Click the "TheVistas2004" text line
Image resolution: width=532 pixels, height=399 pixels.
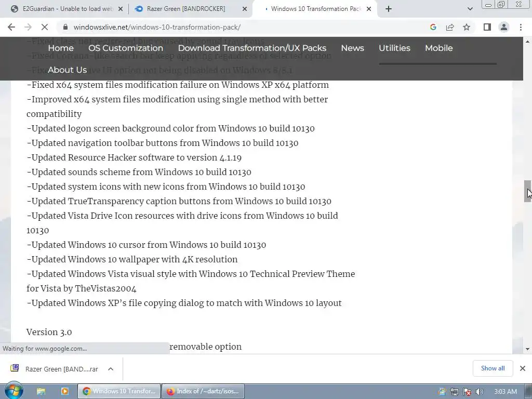(82, 289)
